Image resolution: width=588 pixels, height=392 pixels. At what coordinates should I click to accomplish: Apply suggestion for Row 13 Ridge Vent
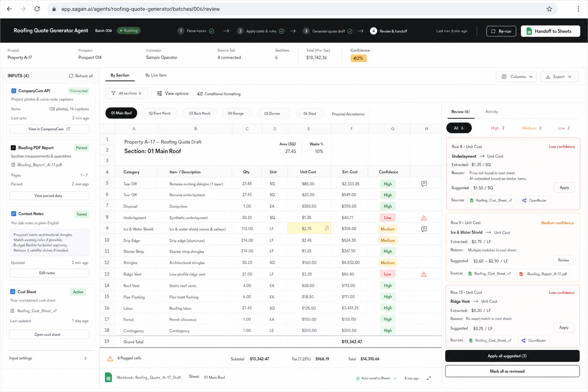click(x=564, y=328)
